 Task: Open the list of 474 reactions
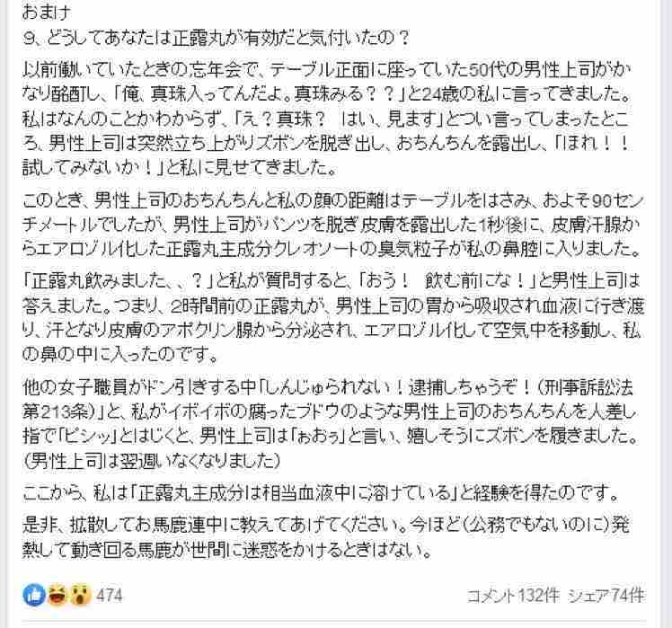[110, 596]
